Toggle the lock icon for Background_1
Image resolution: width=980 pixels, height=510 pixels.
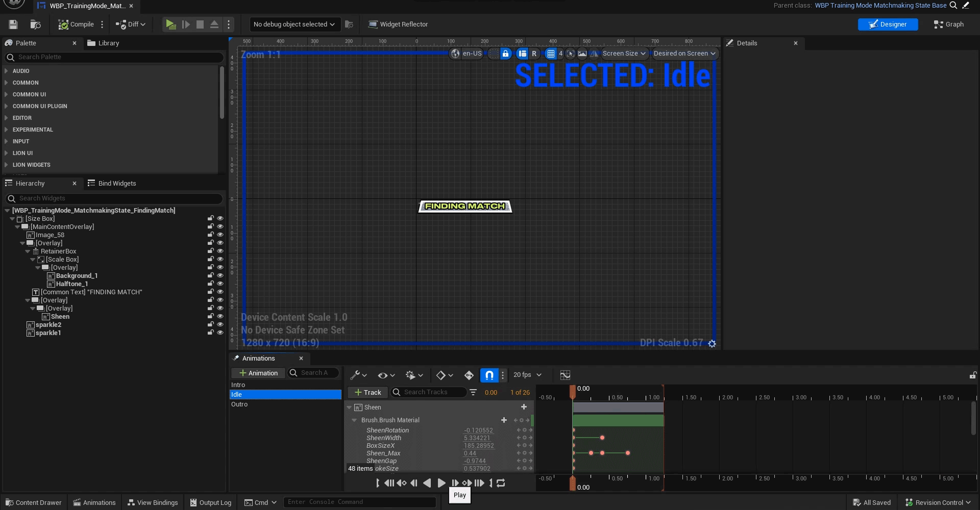(210, 275)
